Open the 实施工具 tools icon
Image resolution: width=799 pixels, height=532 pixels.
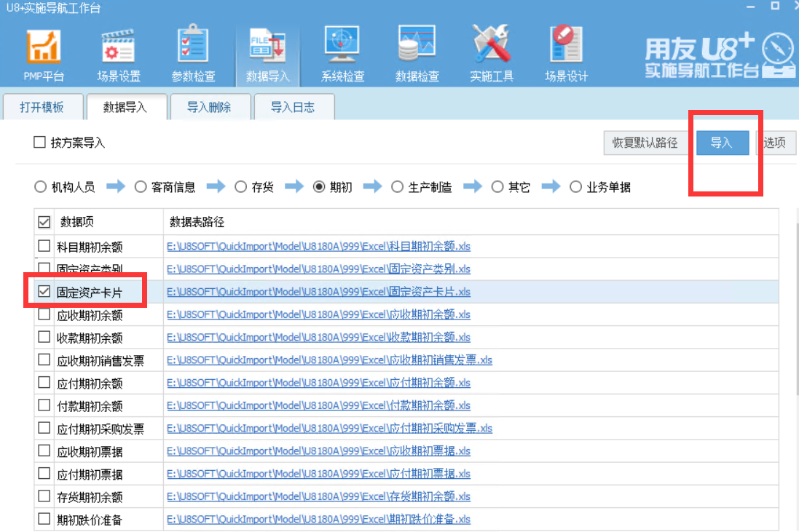(492, 48)
